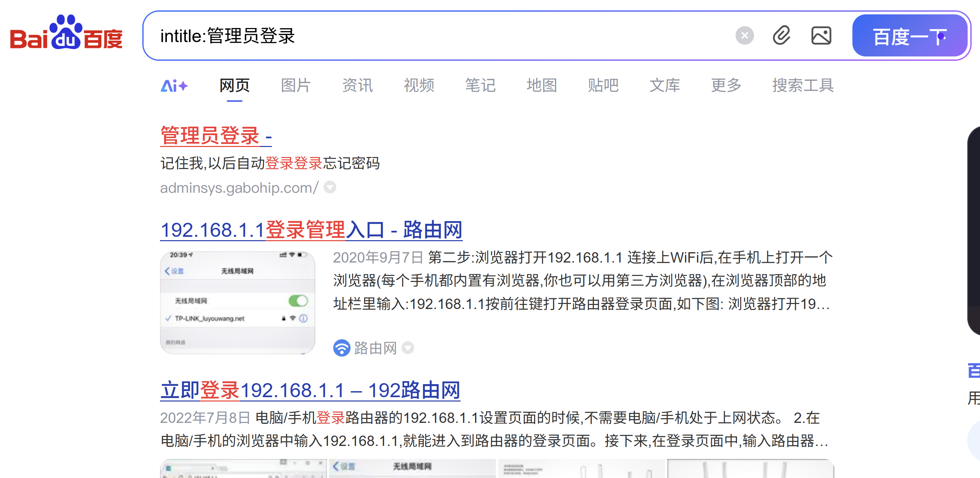The height and width of the screenshot is (478, 980).
Task: Expand dropdown next to adminsys.gabohip.com
Action: point(330,188)
